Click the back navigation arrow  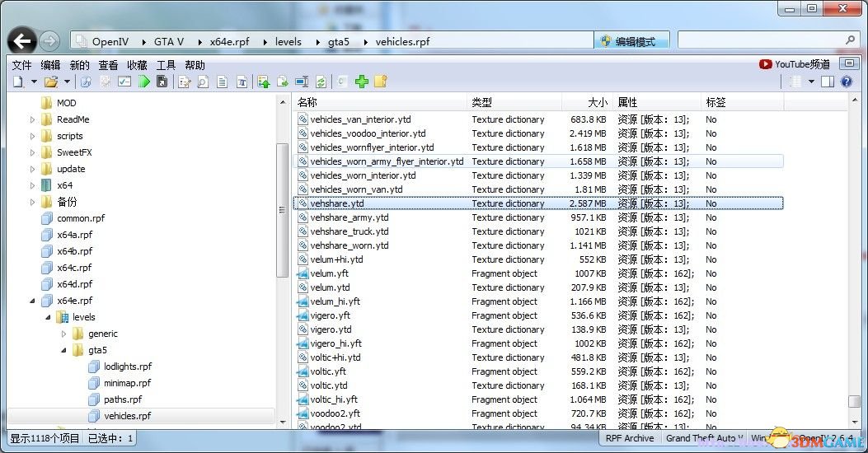pos(21,41)
